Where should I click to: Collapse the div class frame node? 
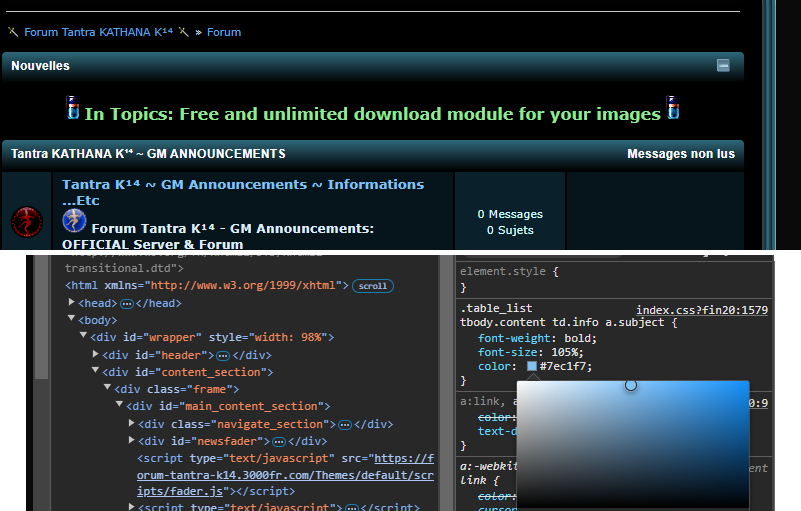107,387
